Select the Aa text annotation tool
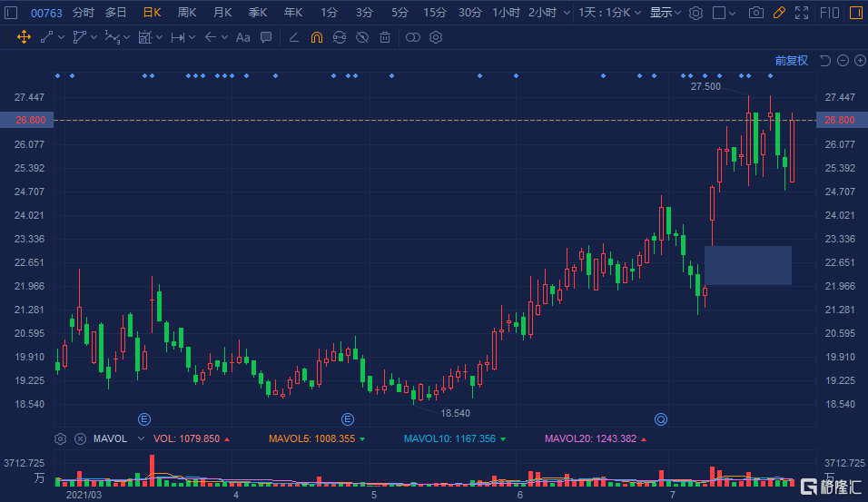This screenshot has height=502, width=868. click(x=243, y=37)
